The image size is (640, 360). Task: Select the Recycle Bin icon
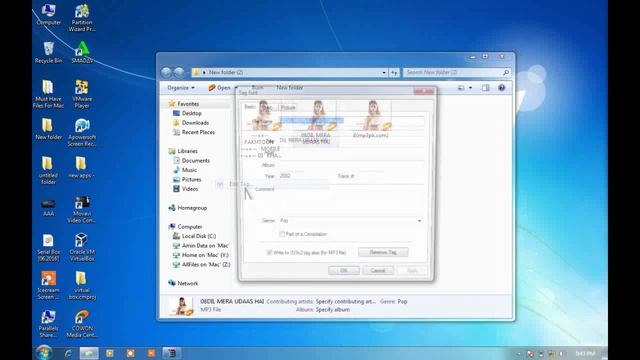(48, 53)
